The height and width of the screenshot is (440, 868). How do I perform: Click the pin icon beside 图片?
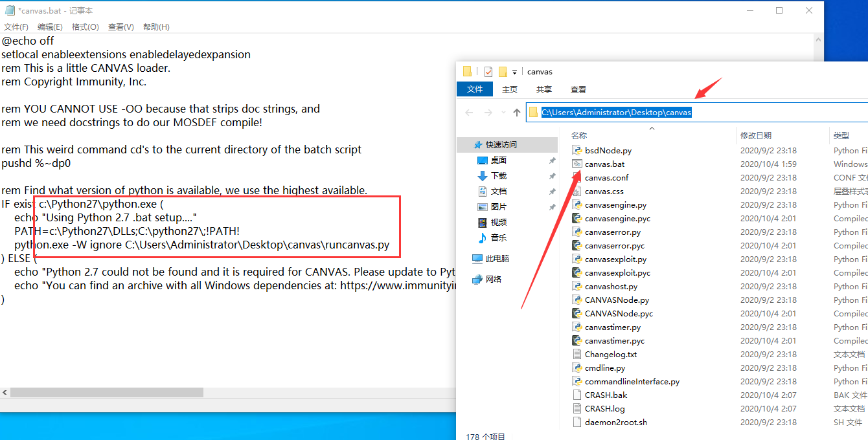[x=552, y=207]
